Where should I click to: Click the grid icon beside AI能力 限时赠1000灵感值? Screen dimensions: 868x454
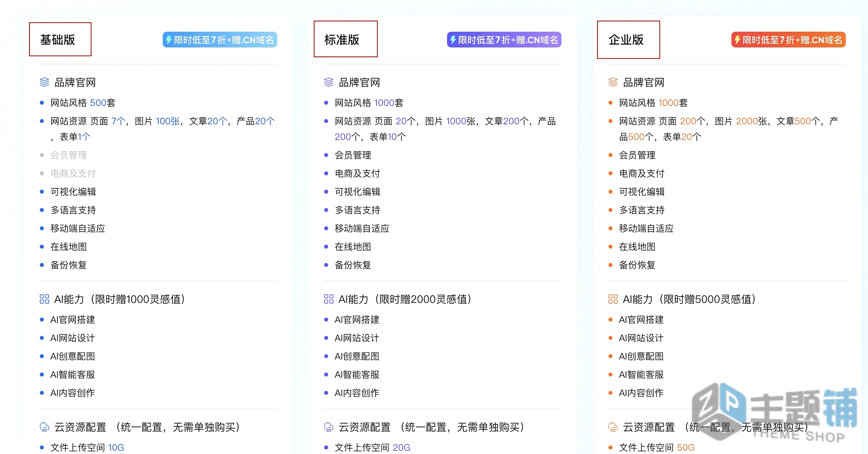tap(44, 299)
